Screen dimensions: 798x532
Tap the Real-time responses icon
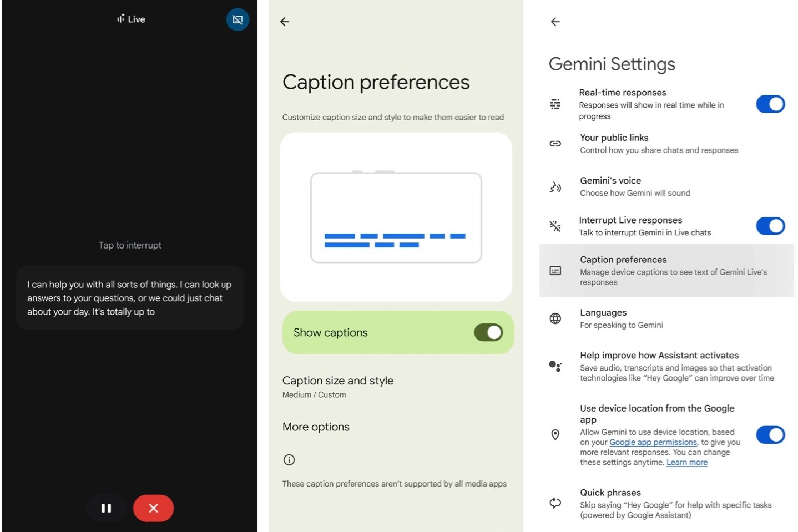555,104
